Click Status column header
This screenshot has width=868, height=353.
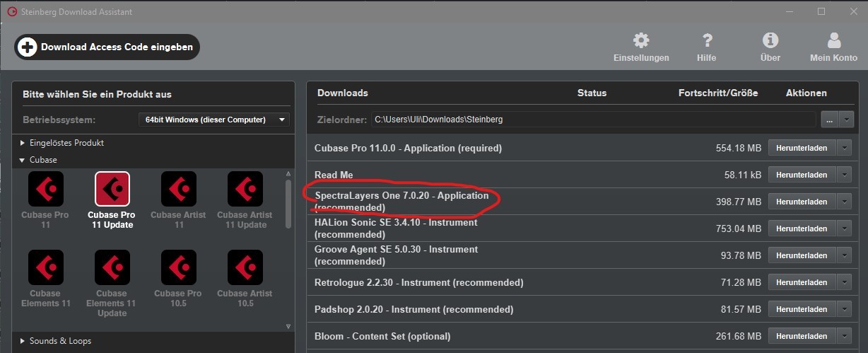592,93
